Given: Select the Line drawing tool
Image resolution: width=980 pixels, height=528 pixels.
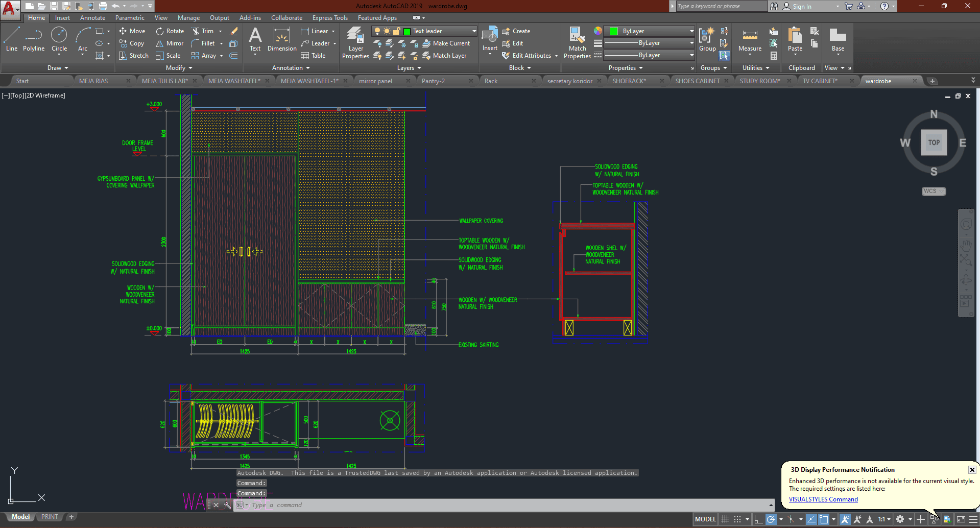Looking at the screenshot, I should click(12, 39).
